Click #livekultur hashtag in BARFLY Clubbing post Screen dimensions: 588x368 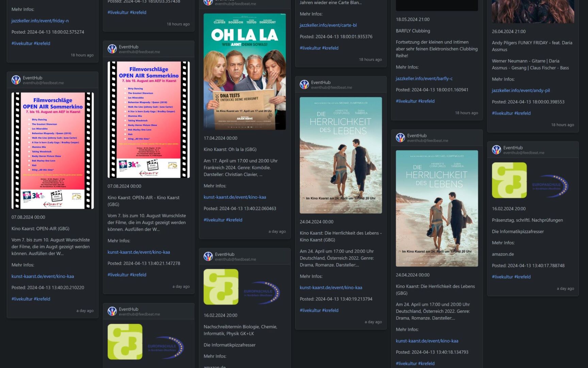[407, 101]
